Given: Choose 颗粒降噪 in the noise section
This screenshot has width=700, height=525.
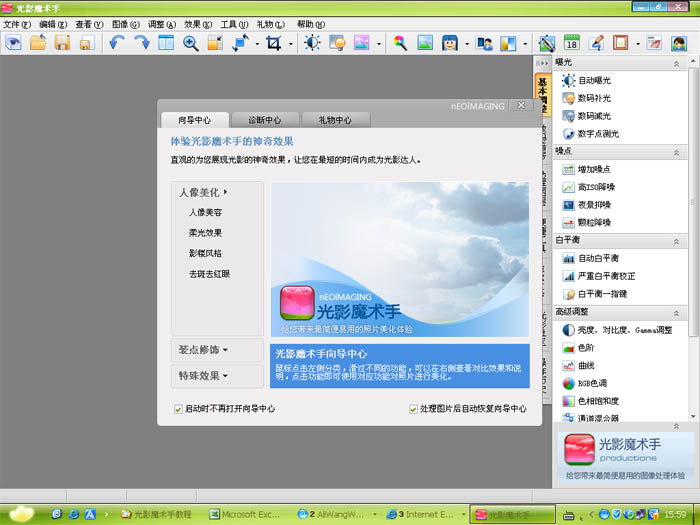Looking at the screenshot, I should tap(586, 222).
